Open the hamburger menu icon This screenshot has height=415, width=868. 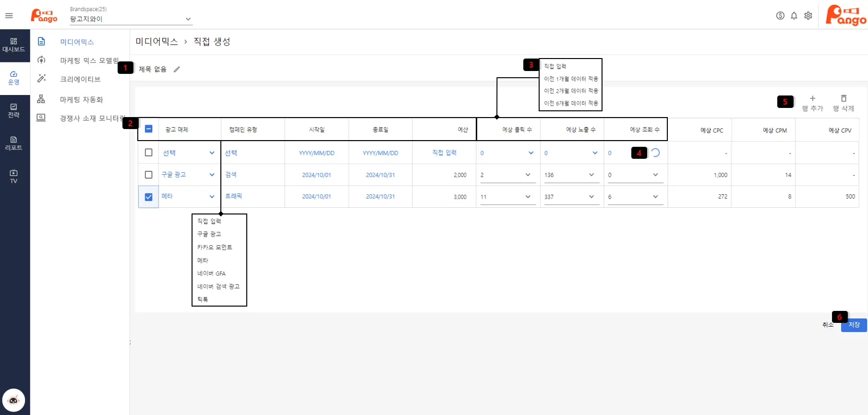tap(9, 16)
